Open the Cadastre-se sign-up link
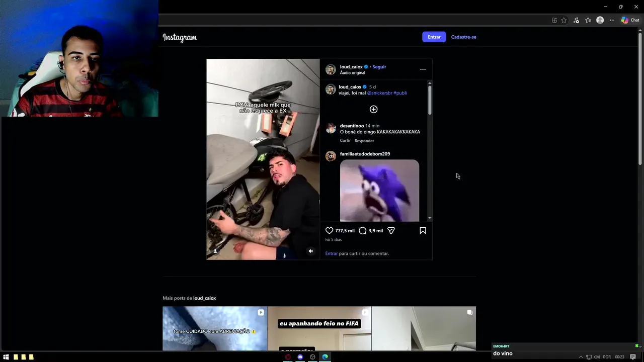Viewport: 644px width, 362px height. coord(463,37)
